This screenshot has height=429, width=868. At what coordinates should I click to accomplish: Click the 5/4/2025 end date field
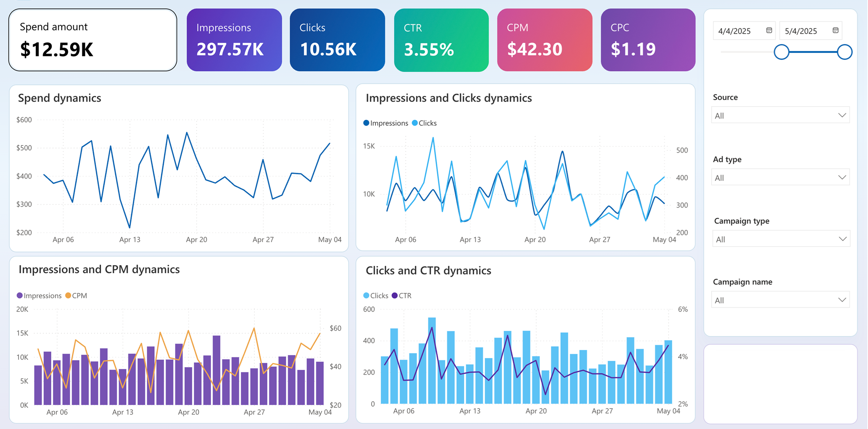coord(801,31)
